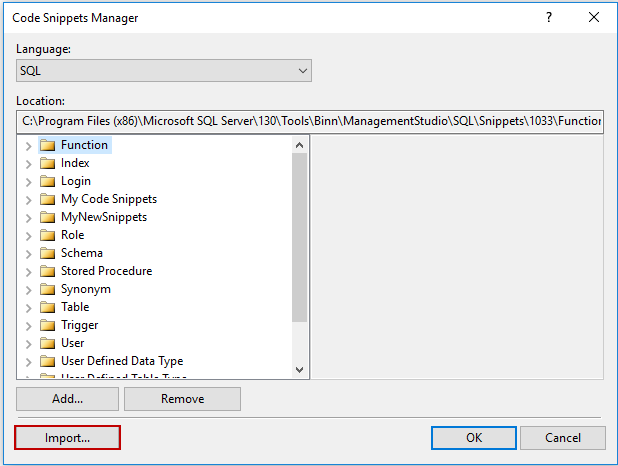Click the Add... button
The image size is (618, 466).
pyautogui.click(x=67, y=399)
